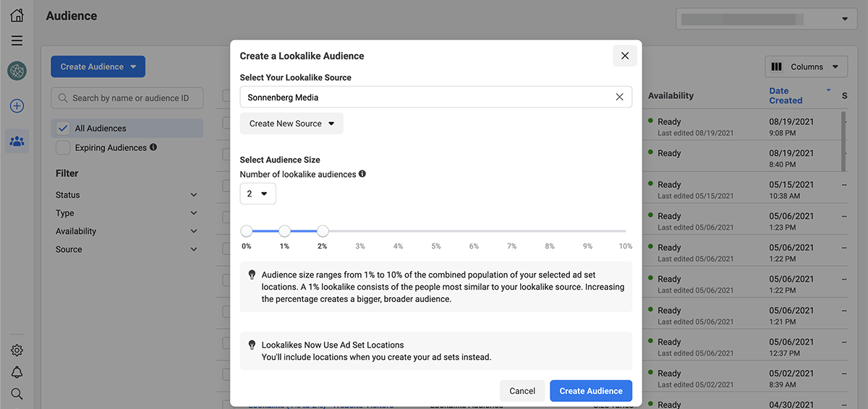868x409 pixels.
Task: Toggle the All Audiences checkbox
Action: (63, 129)
